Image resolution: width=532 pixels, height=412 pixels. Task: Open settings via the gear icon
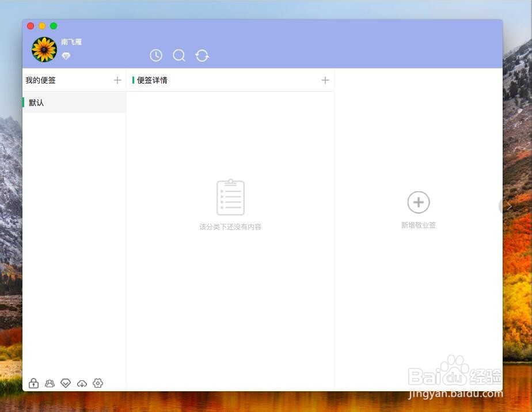(97, 383)
